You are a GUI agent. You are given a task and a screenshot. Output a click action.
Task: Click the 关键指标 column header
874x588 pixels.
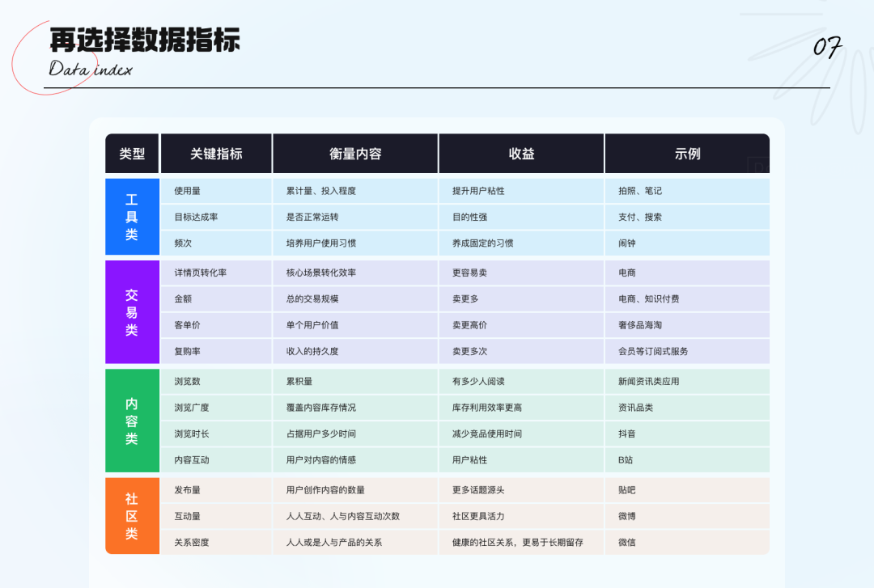pos(216,154)
